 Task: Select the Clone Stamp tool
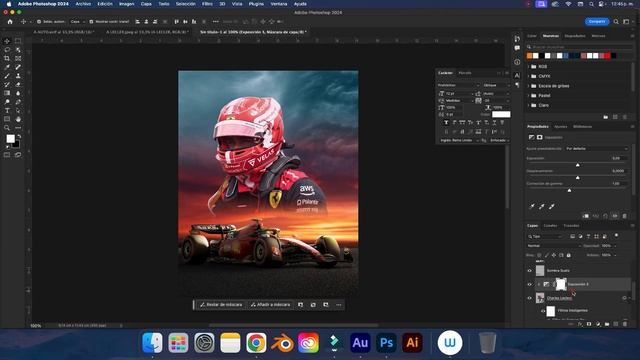pyautogui.click(x=18, y=76)
